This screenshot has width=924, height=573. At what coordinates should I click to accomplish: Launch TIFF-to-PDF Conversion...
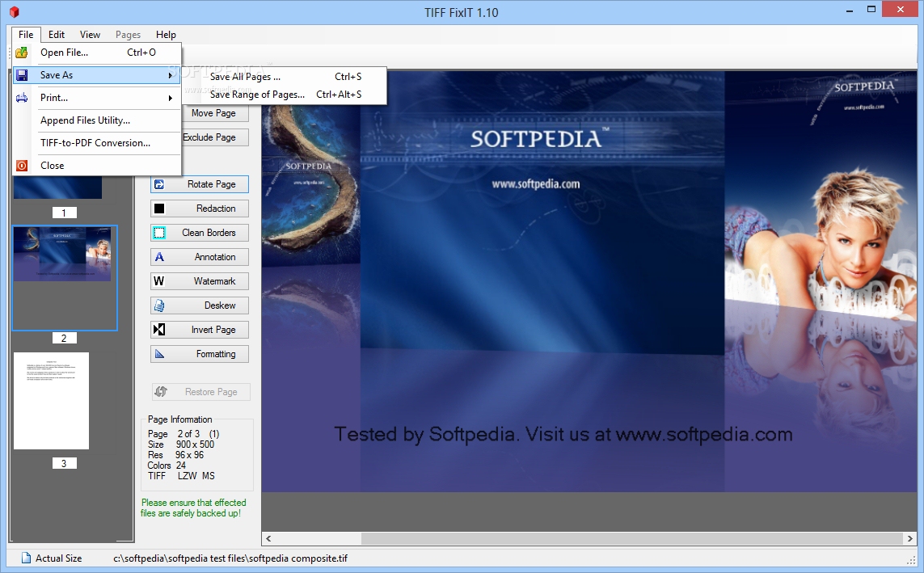pos(97,142)
